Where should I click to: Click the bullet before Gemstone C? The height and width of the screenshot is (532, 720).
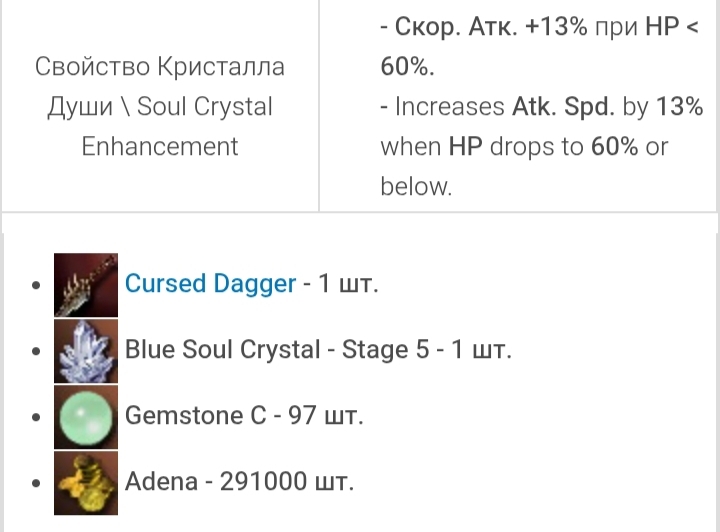point(37,417)
